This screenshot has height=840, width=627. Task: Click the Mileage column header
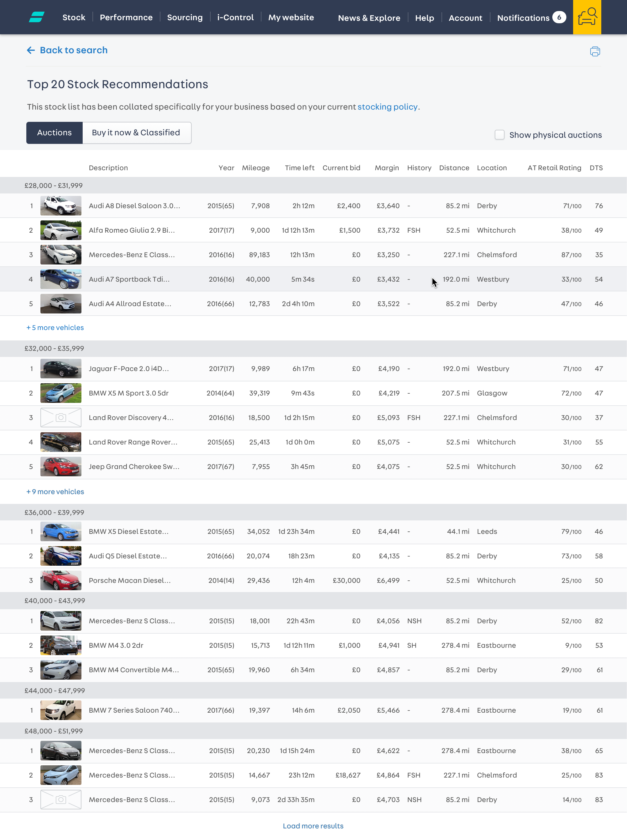point(256,168)
